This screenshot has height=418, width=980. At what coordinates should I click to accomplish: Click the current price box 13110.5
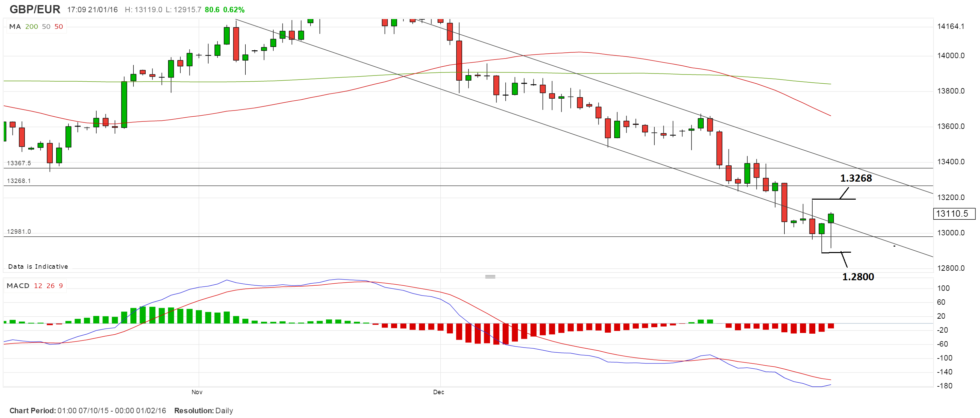pyautogui.click(x=954, y=214)
